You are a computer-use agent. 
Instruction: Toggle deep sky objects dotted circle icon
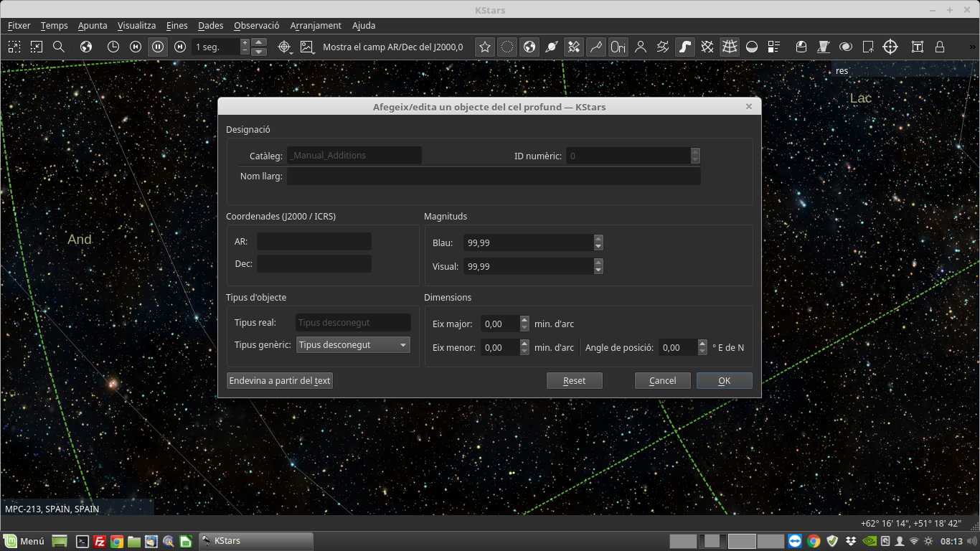[x=507, y=47]
